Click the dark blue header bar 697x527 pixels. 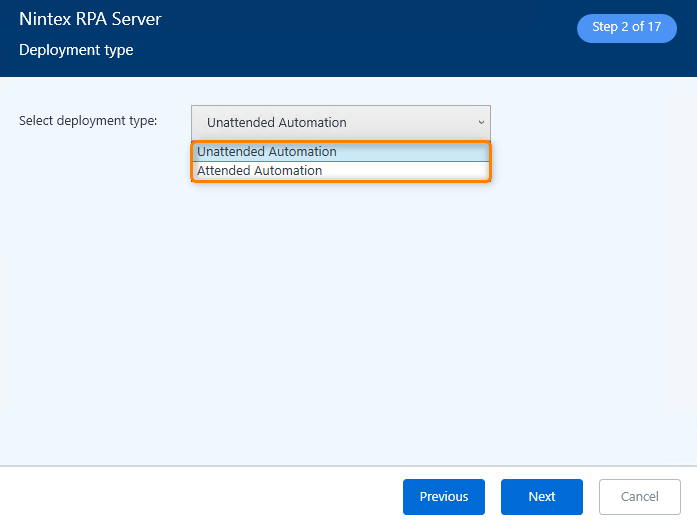[x=350, y=40]
